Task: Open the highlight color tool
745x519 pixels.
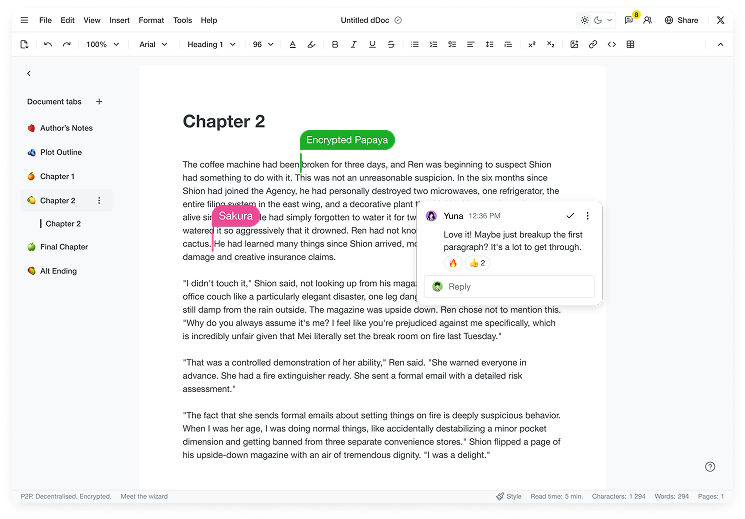Action: click(311, 44)
